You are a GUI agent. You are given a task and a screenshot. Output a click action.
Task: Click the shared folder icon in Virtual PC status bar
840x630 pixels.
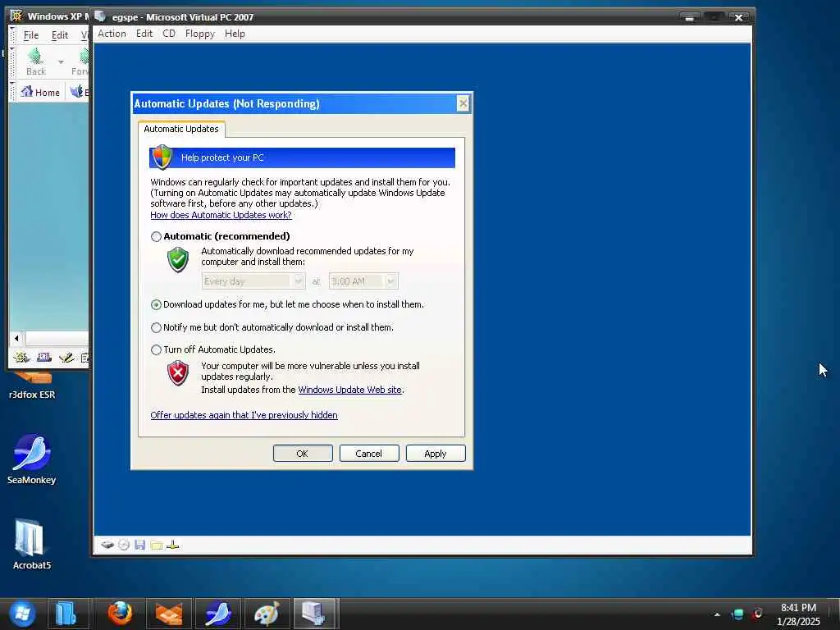click(x=157, y=545)
